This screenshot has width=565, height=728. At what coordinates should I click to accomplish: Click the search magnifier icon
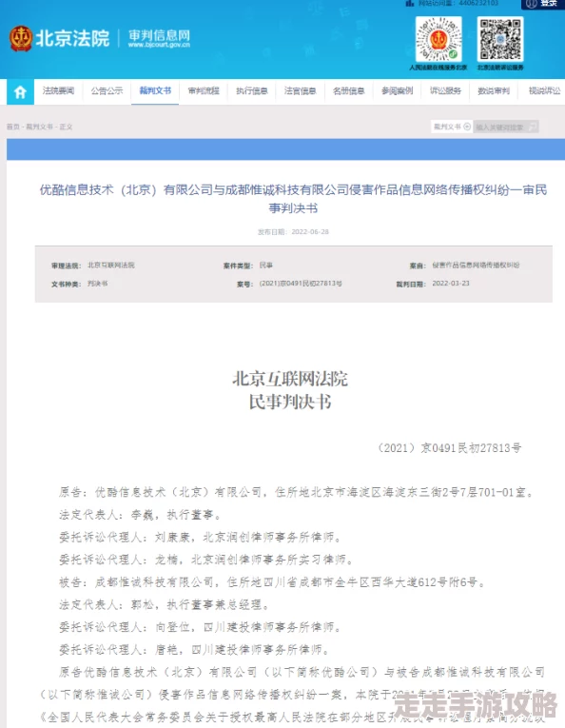pyautogui.click(x=533, y=127)
